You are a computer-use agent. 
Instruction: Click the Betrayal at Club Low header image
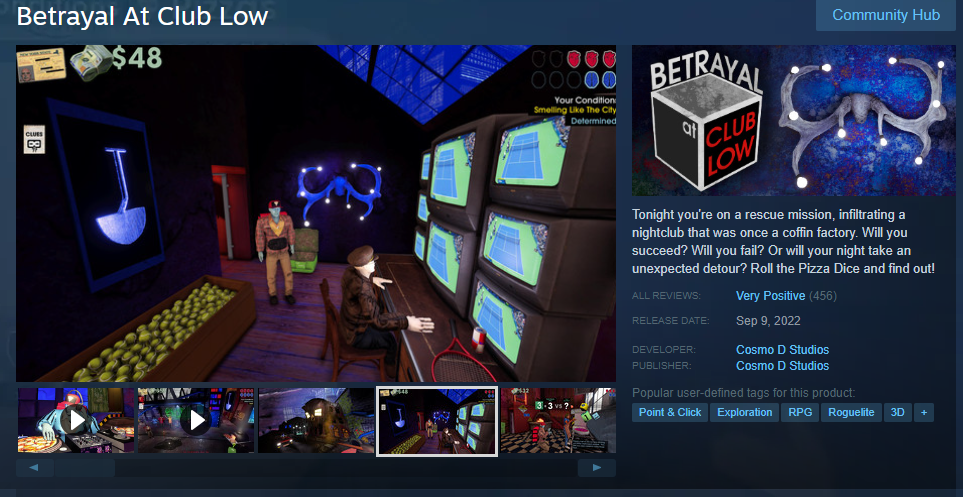click(x=793, y=120)
